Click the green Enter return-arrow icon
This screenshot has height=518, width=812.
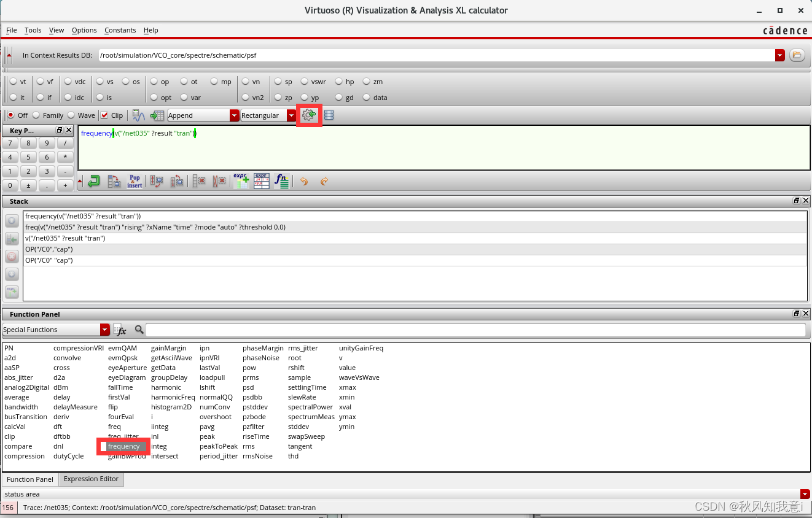click(93, 181)
